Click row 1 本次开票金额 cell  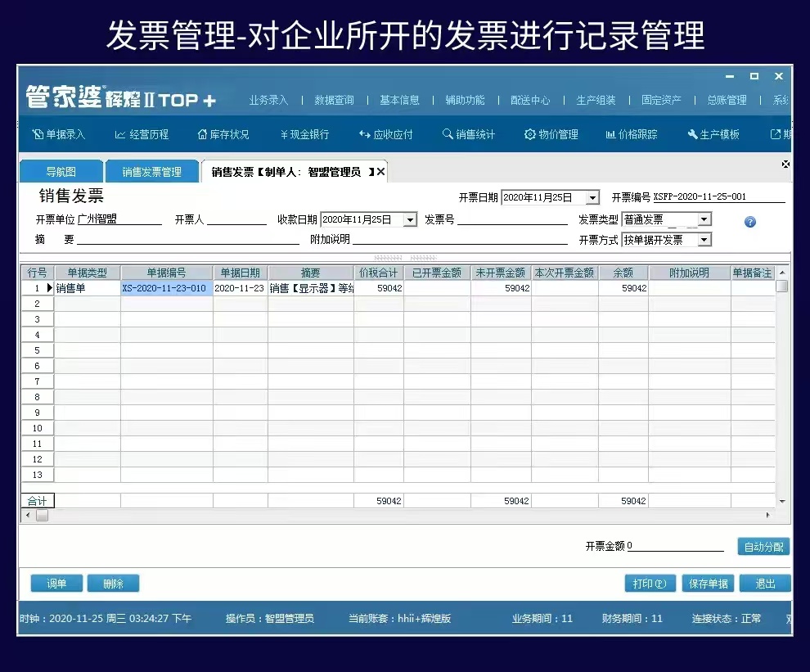coord(565,288)
